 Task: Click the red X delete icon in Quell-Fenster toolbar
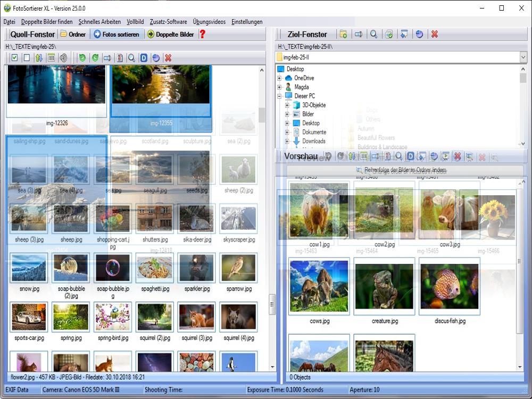[x=168, y=58]
